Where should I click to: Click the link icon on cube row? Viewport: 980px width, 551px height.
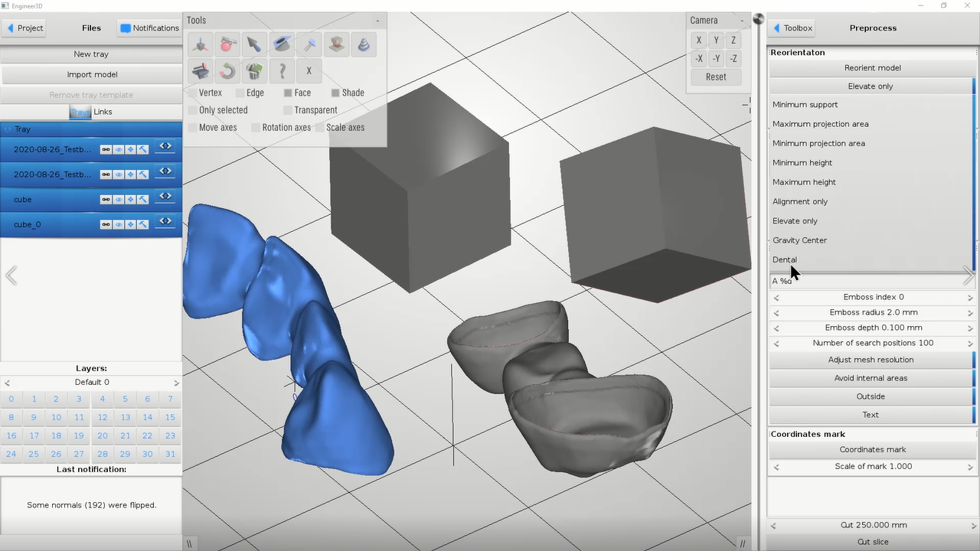[x=106, y=200]
